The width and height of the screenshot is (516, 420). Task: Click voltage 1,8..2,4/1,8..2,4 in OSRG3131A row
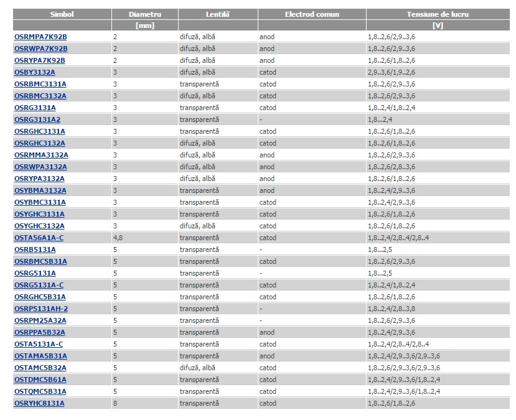(392, 108)
